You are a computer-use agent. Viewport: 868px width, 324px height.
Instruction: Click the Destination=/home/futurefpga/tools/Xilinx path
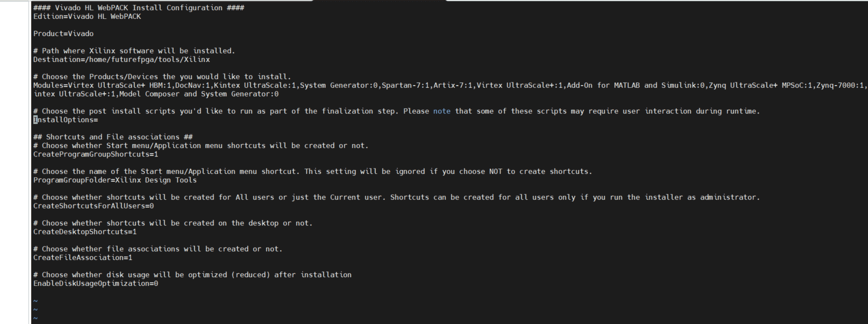tap(122, 60)
